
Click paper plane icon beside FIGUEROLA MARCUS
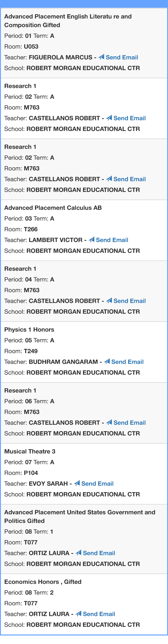pyautogui.click(x=101, y=57)
